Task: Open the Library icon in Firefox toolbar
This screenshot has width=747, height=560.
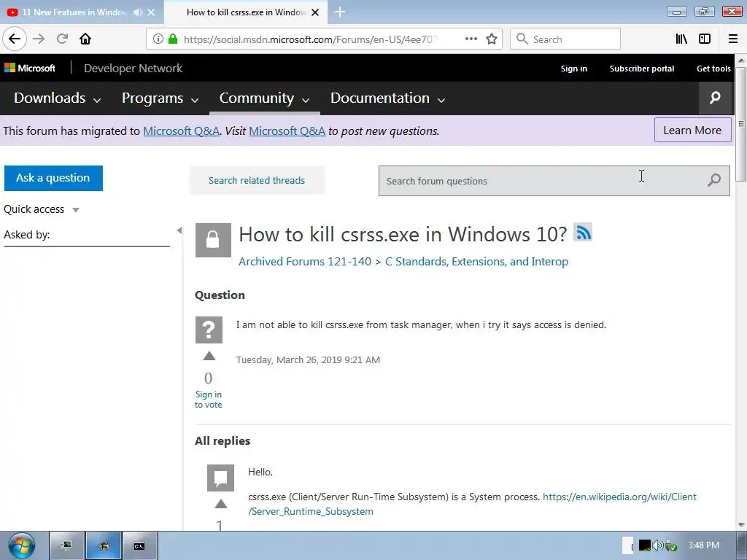Action: pyautogui.click(x=682, y=39)
